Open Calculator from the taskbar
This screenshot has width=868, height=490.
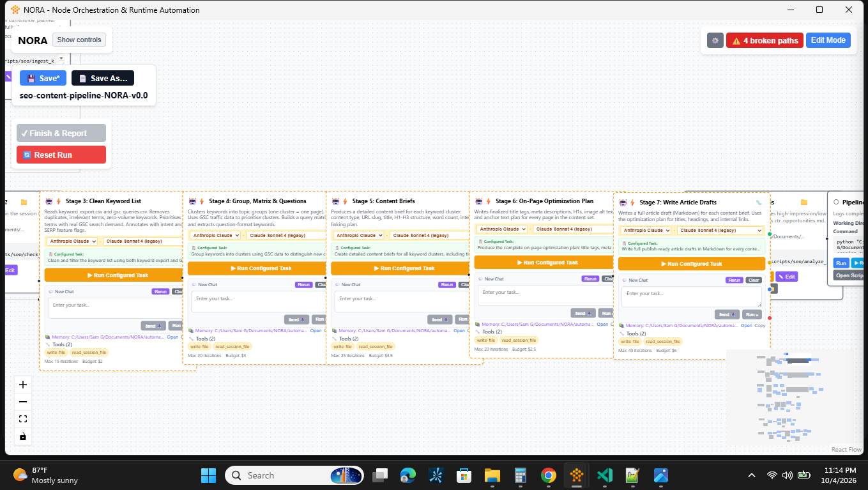520,475
